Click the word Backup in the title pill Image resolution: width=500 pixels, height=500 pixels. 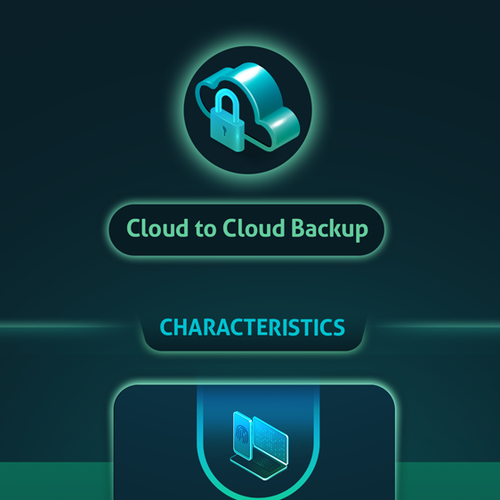pyautogui.click(x=329, y=229)
